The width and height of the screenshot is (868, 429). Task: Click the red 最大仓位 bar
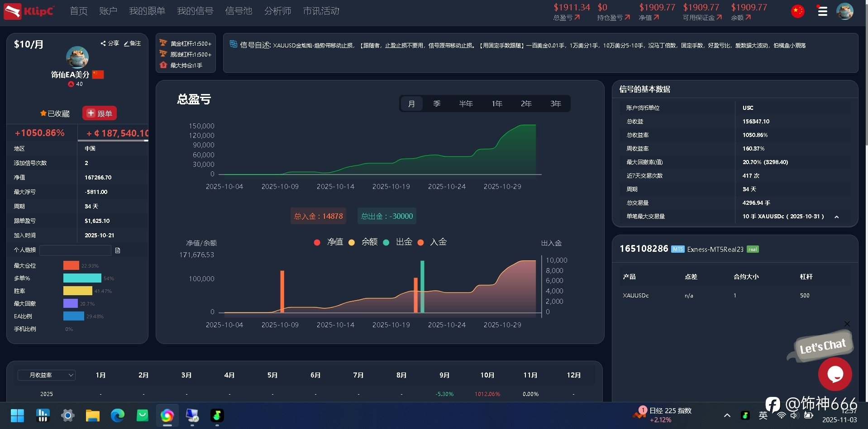(x=71, y=265)
